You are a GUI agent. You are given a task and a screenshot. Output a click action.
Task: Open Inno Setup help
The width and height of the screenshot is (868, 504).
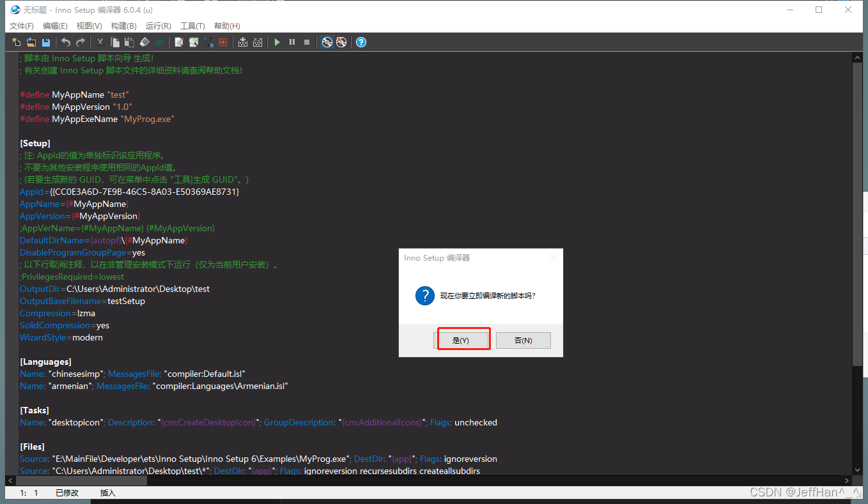pos(361,42)
